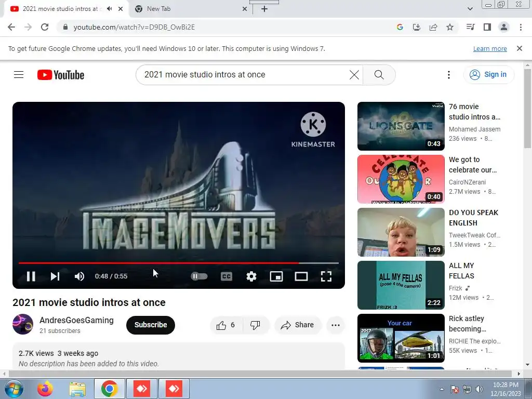Click the YouTube search magnifier button
This screenshot has width=532, height=399.
tap(379, 75)
